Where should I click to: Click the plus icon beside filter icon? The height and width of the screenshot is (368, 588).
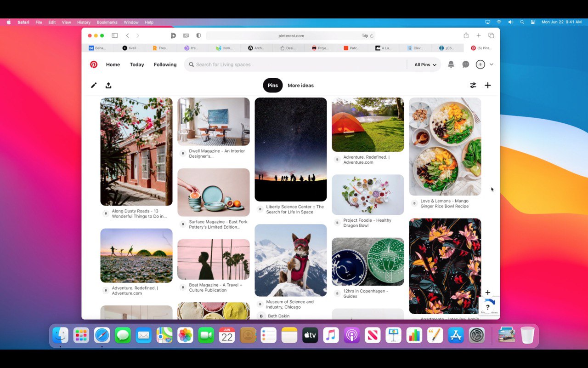point(488,85)
